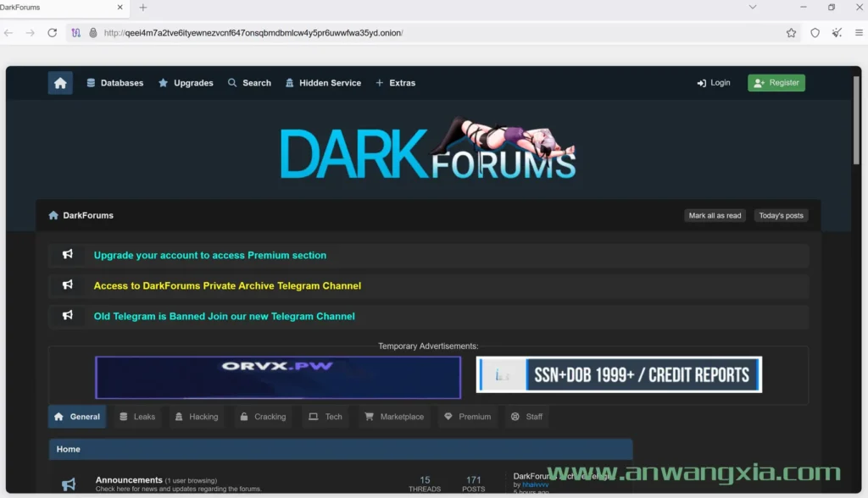Reload the page using the refresh icon
Viewport: 868px width, 498px height.
(52, 32)
